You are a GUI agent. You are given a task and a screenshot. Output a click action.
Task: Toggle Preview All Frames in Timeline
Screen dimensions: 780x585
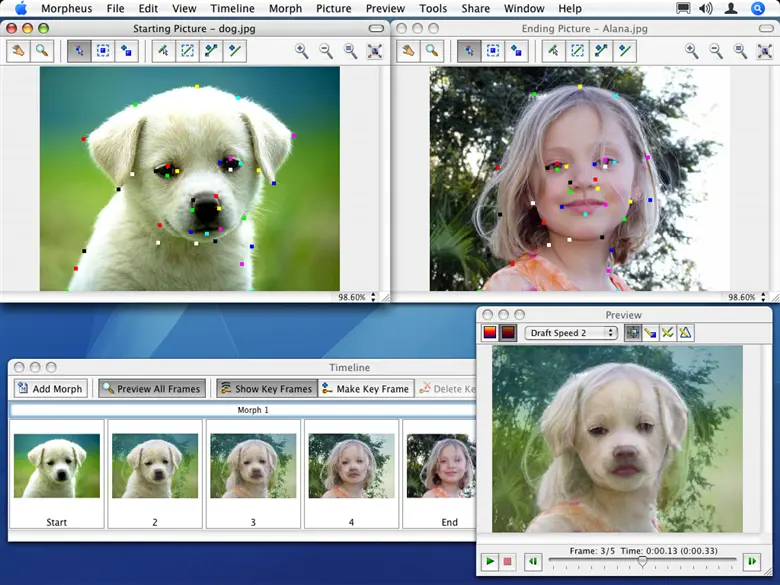151,389
